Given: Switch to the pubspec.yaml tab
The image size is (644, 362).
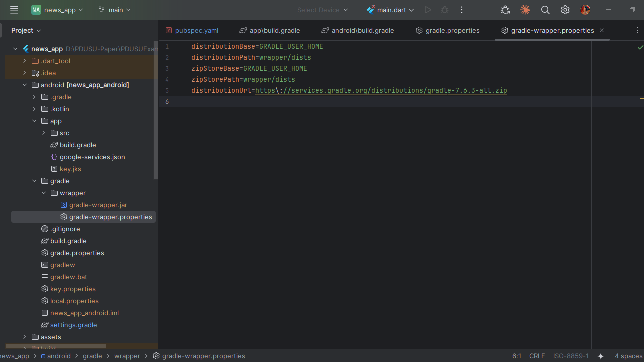Looking at the screenshot, I should click(x=192, y=30).
